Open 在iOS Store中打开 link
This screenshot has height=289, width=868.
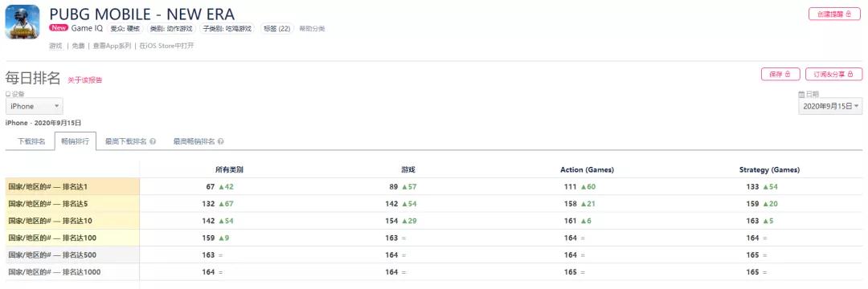166,46
